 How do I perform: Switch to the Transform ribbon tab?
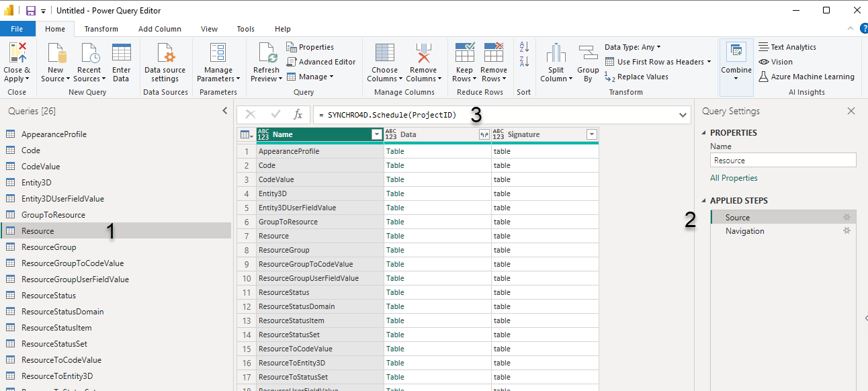[x=101, y=29]
